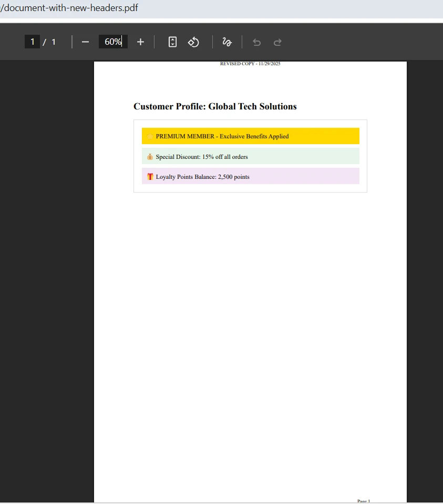Click the undo arrow icon
443x504 pixels.
pos(256,42)
